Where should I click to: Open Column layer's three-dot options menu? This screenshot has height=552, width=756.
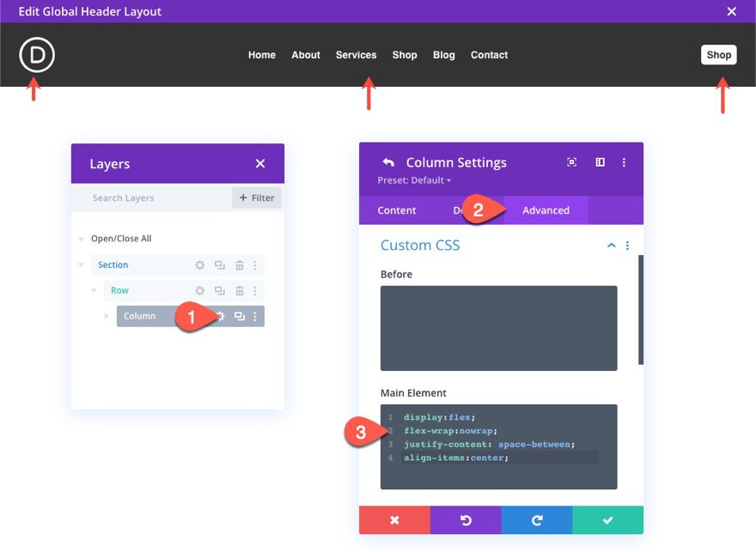255,317
